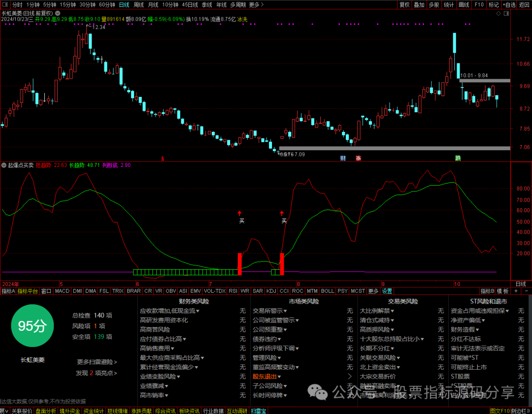
Task: Click the 风险项 1 项 count
Action: pyautogui.click(x=89, y=326)
